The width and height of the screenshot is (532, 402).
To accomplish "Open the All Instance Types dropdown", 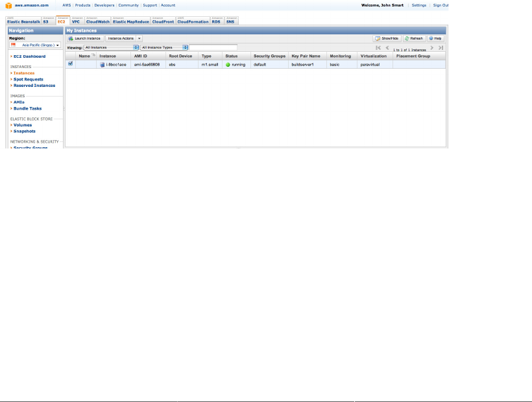I will click(164, 47).
